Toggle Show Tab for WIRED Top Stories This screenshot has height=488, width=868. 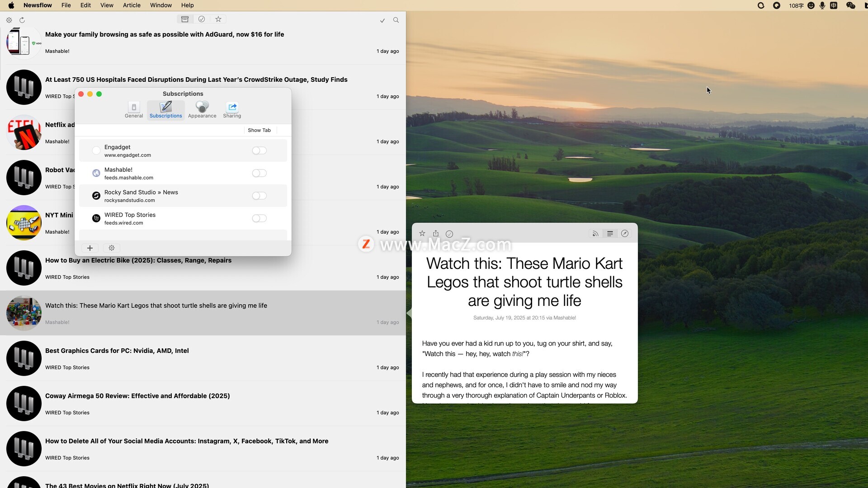259,218
